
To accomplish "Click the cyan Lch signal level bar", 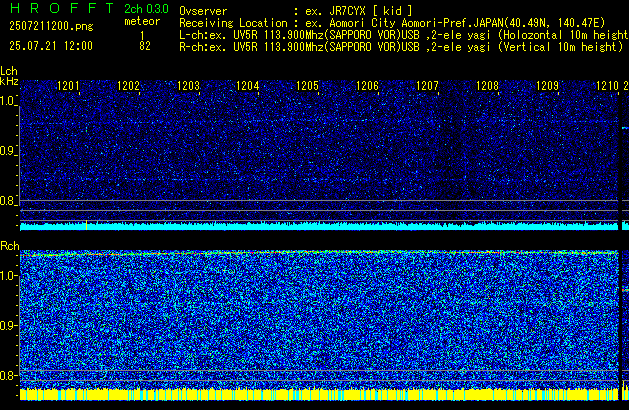I will (319, 226).
